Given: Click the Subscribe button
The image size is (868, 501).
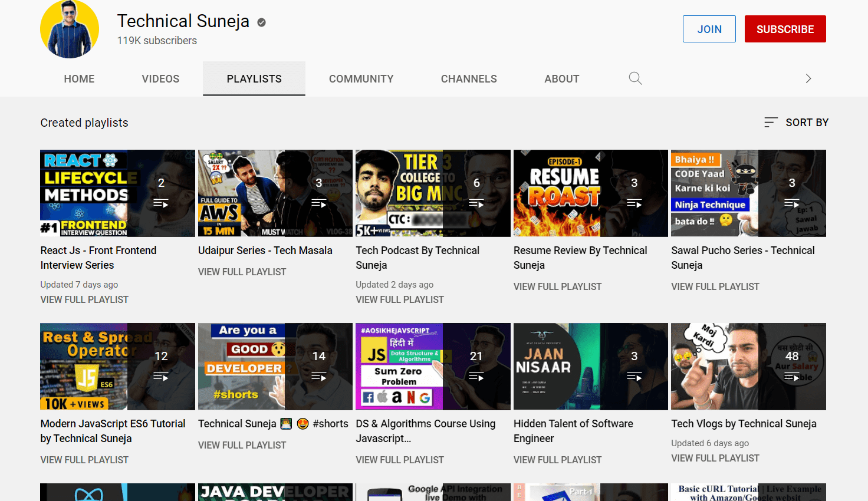Looking at the screenshot, I should pyautogui.click(x=785, y=29).
